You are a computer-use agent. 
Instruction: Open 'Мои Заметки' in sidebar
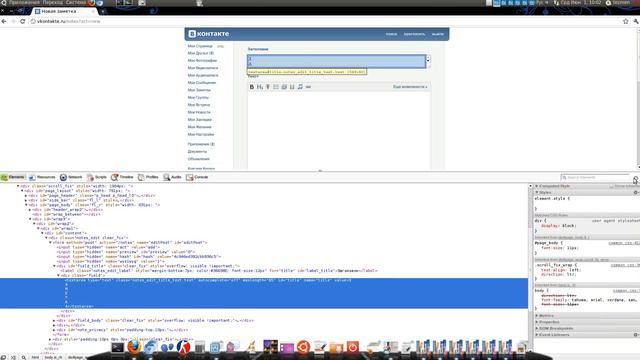click(199, 90)
